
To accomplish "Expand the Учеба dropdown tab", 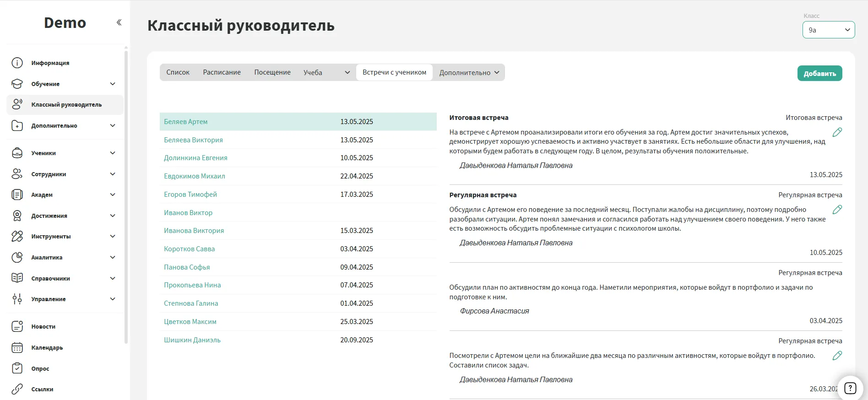I will tap(326, 72).
